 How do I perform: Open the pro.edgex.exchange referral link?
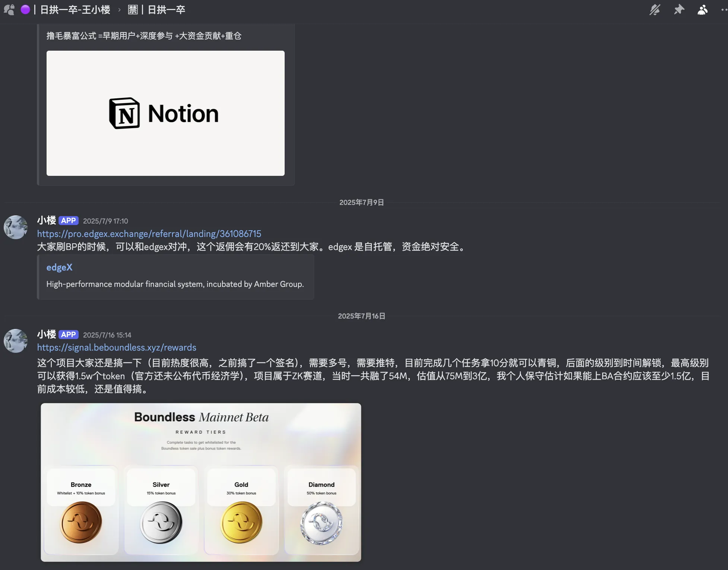149,234
